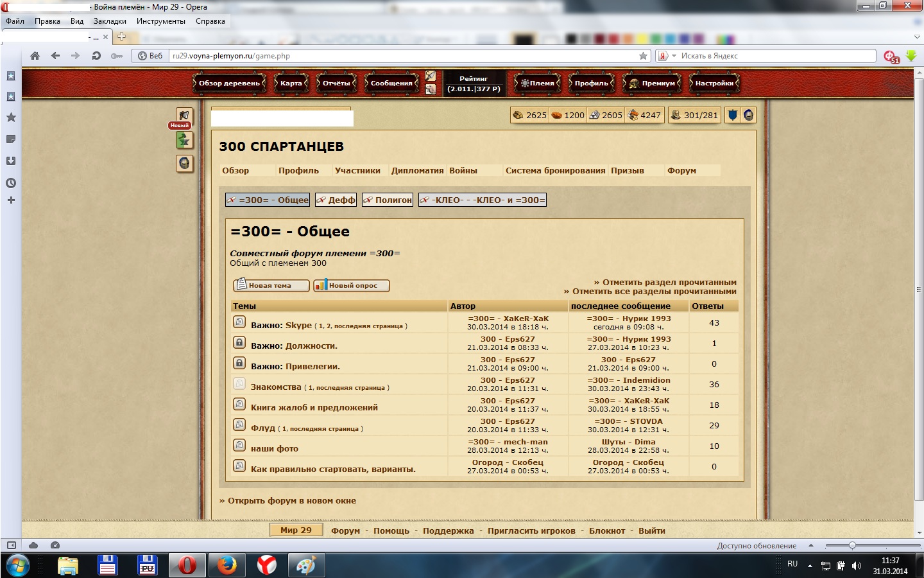The image size is (924, 578).
Task: Open the Профиль menu in the top bar
Action: tap(591, 83)
